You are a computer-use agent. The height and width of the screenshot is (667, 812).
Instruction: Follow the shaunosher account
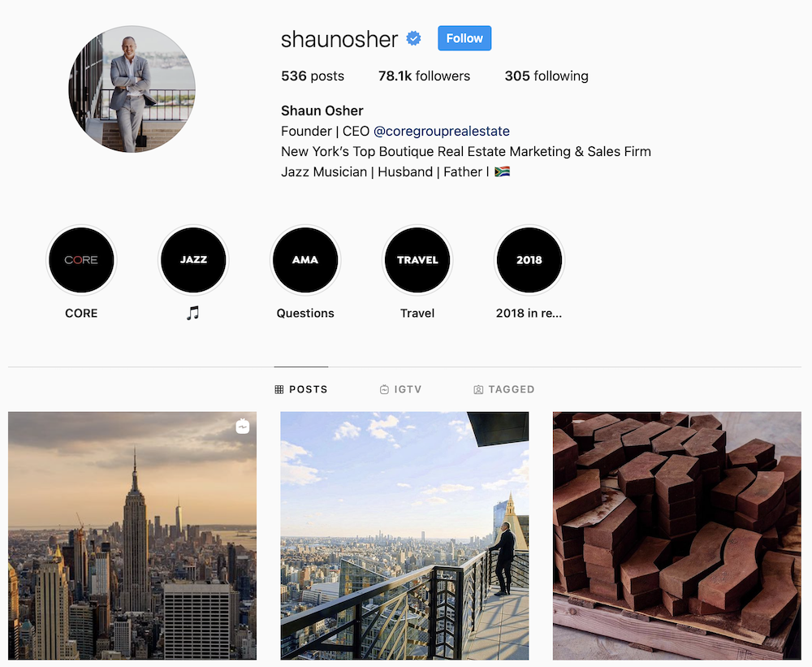point(464,38)
